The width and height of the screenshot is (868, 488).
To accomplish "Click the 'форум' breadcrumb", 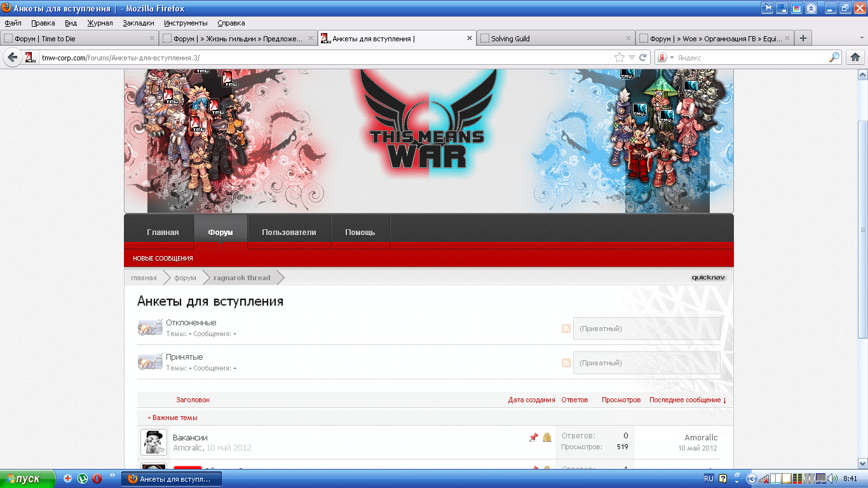I will pos(186,278).
